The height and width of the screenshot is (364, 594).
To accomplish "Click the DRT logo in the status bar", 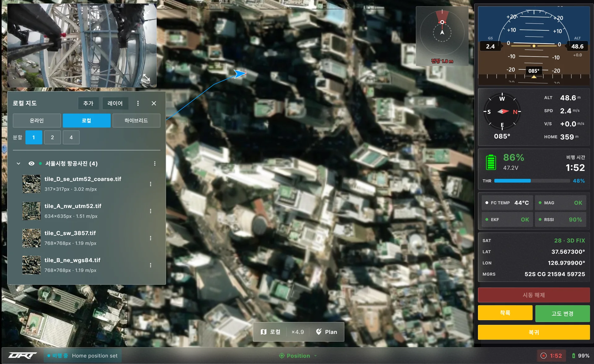I will click(x=22, y=356).
